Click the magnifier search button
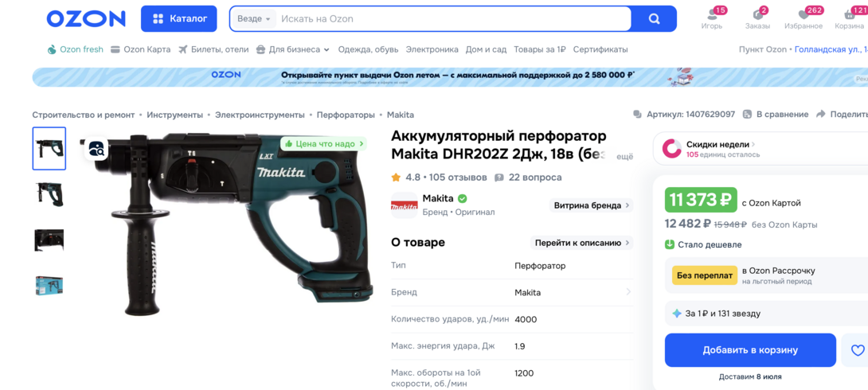The height and width of the screenshot is (390, 868). pyautogui.click(x=654, y=19)
